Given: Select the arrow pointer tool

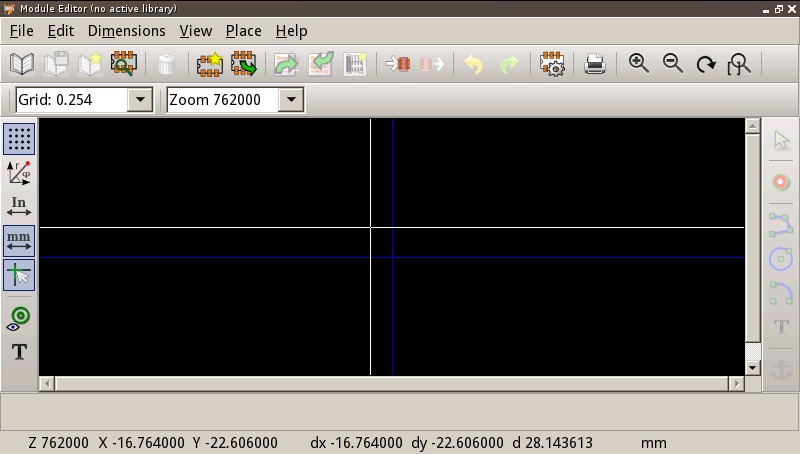Looking at the screenshot, I should pos(781,139).
